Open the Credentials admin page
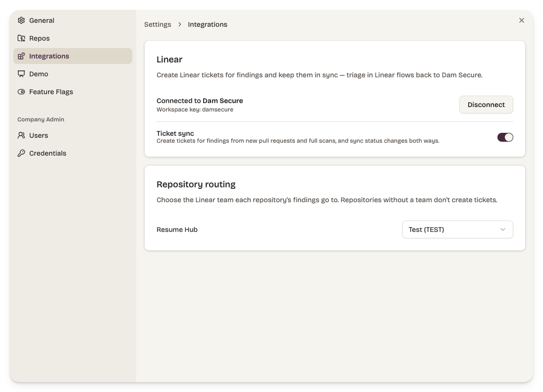The height and width of the screenshot is (392, 543). pos(73,153)
